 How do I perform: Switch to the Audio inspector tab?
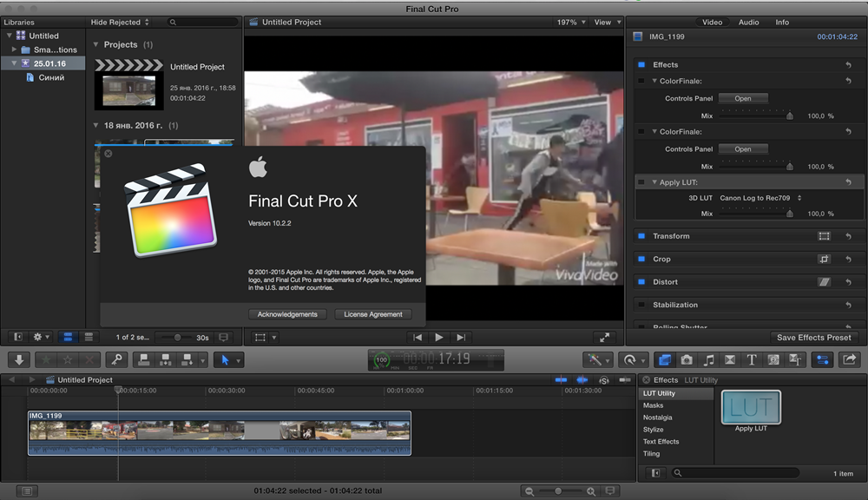click(748, 23)
